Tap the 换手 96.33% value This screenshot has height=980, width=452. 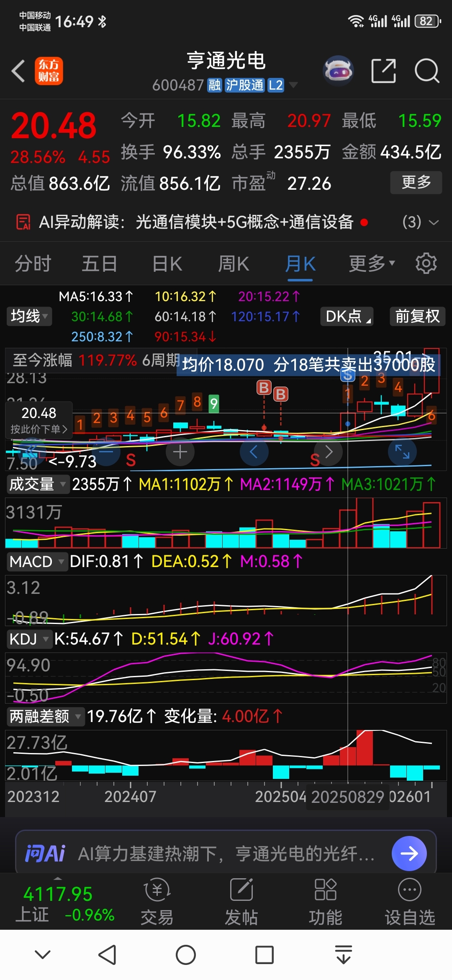(x=192, y=152)
